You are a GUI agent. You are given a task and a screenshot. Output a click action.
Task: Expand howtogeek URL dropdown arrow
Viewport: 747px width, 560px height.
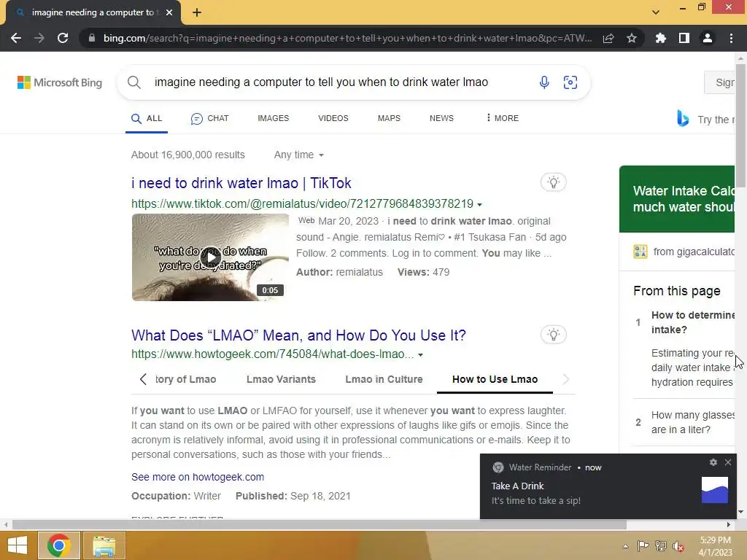tap(421, 355)
